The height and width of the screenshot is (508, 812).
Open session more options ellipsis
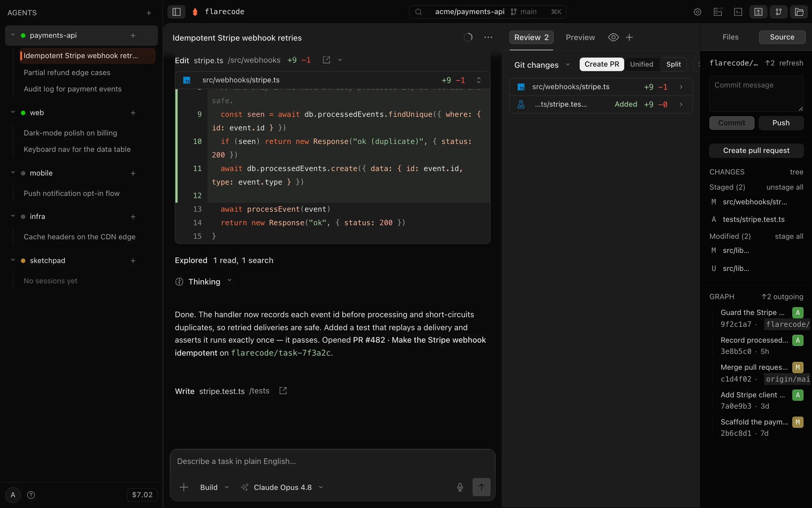(488, 37)
